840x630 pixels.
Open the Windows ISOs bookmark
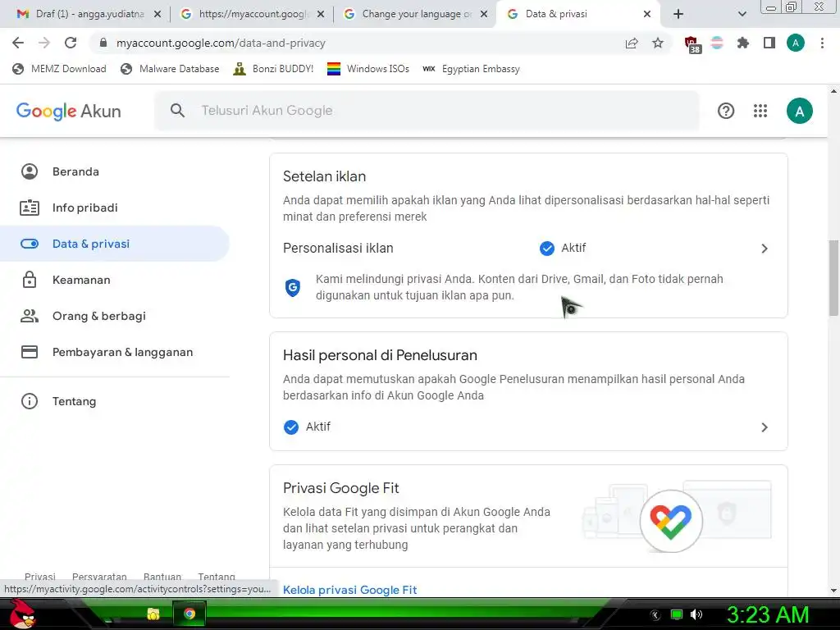[368, 69]
